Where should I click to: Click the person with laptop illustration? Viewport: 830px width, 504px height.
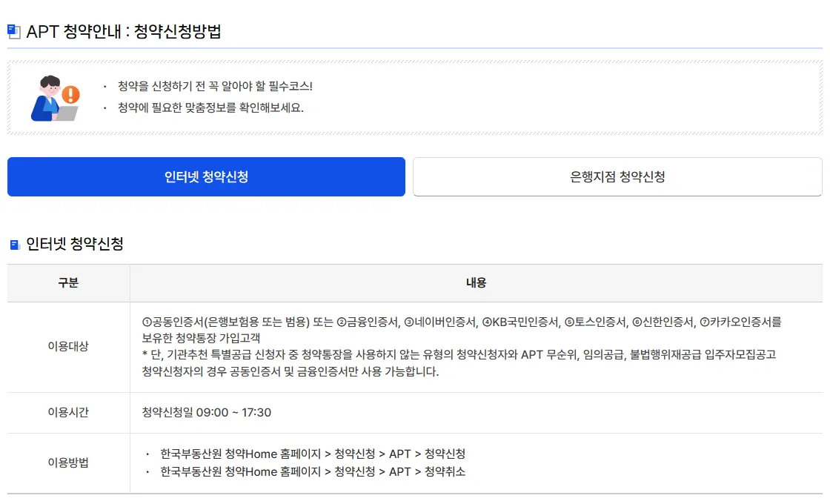tap(55, 98)
